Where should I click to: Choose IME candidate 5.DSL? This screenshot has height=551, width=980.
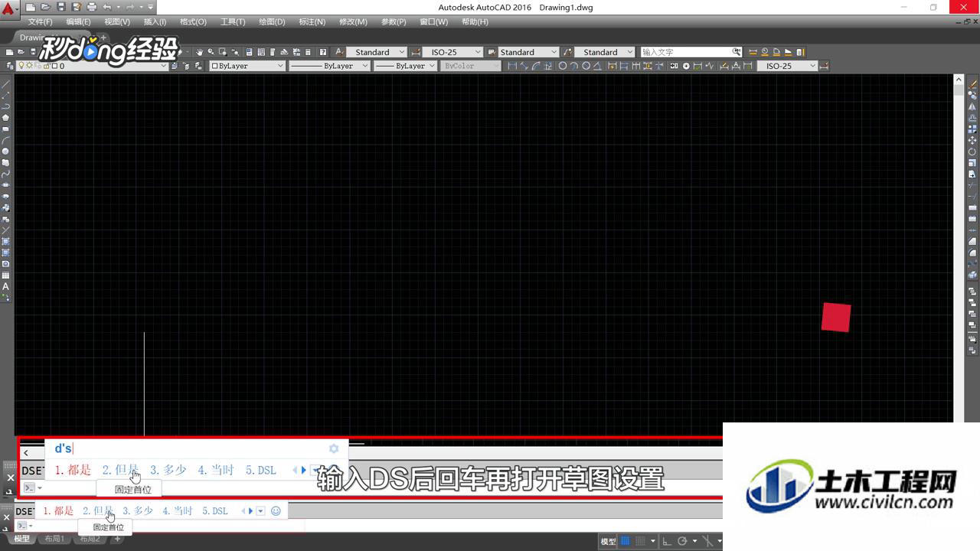point(215,510)
